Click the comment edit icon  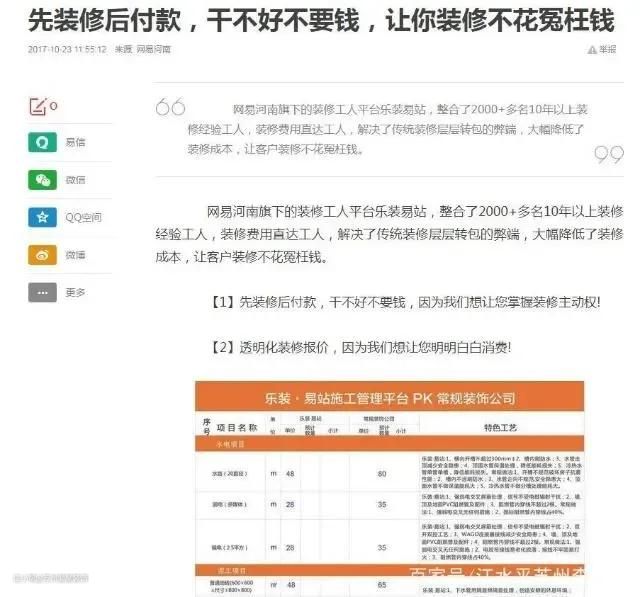pyautogui.click(x=38, y=107)
